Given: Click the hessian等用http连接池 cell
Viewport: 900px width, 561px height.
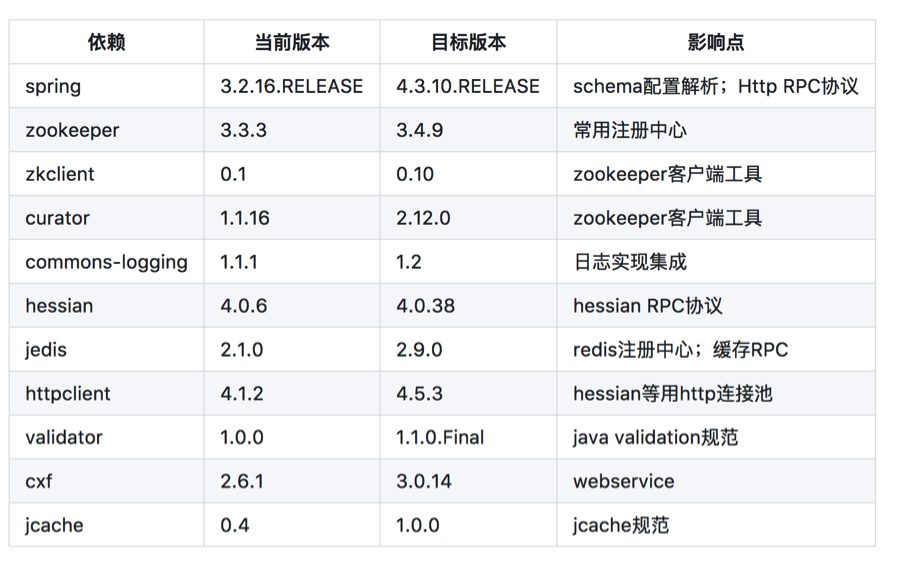Looking at the screenshot, I should tap(716, 393).
